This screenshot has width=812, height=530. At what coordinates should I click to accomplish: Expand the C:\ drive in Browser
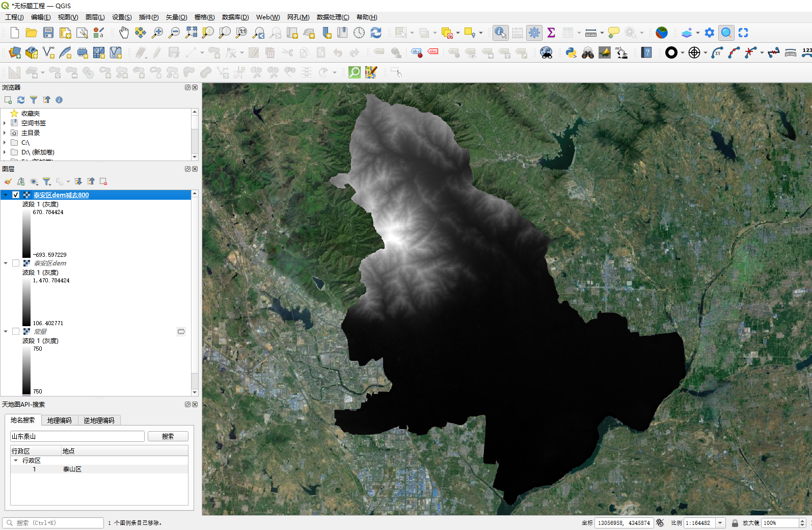click(x=5, y=142)
